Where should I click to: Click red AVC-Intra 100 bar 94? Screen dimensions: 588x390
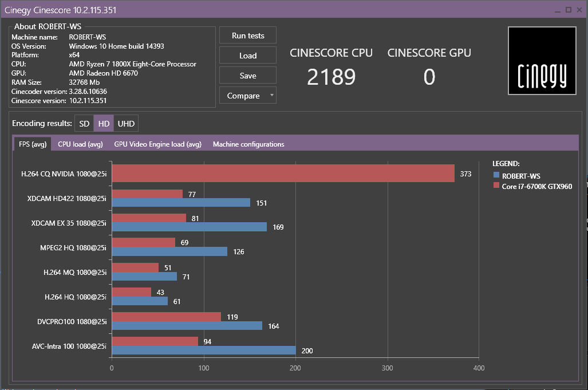[155, 341]
